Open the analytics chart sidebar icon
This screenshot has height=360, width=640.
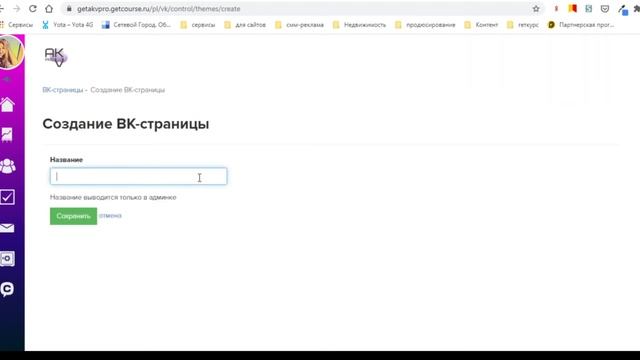click(x=7, y=135)
